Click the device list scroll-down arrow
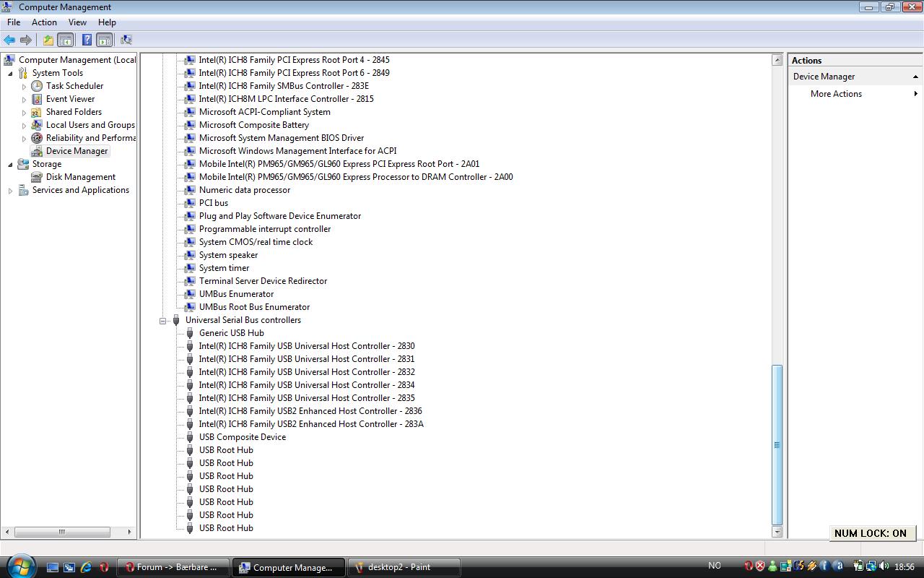This screenshot has width=924, height=578. coord(777,532)
